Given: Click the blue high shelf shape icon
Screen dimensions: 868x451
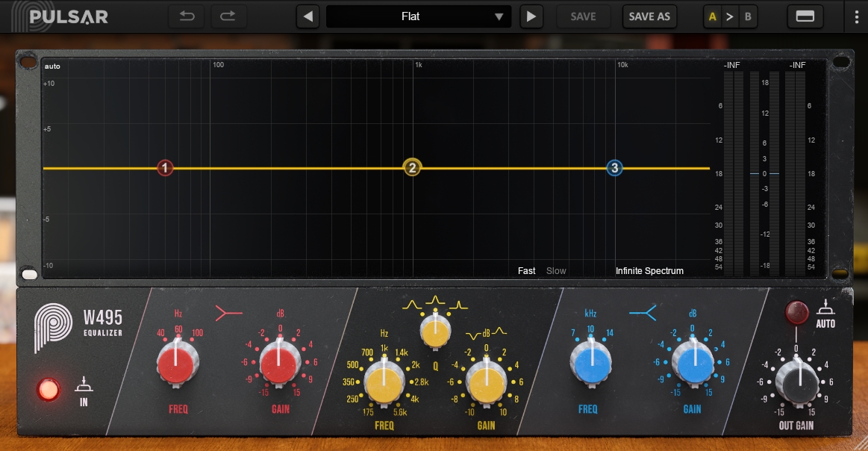Looking at the screenshot, I should pyautogui.click(x=643, y=313).
